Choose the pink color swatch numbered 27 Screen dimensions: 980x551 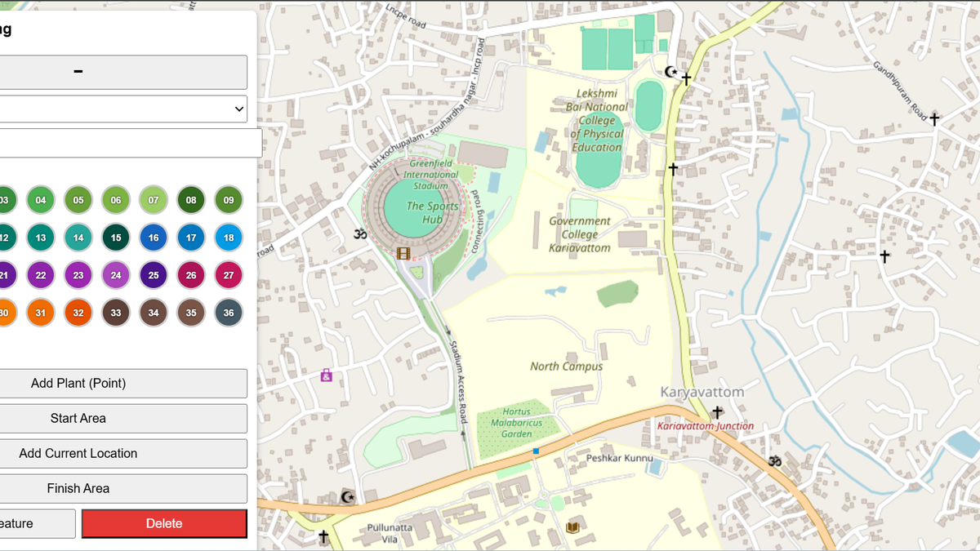click(229, 275)
